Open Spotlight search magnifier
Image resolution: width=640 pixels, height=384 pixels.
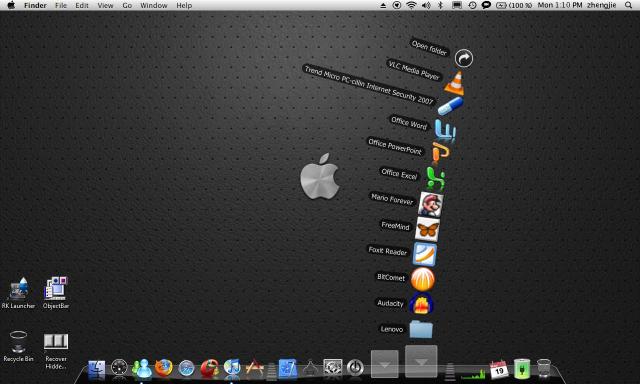[629, 5]
